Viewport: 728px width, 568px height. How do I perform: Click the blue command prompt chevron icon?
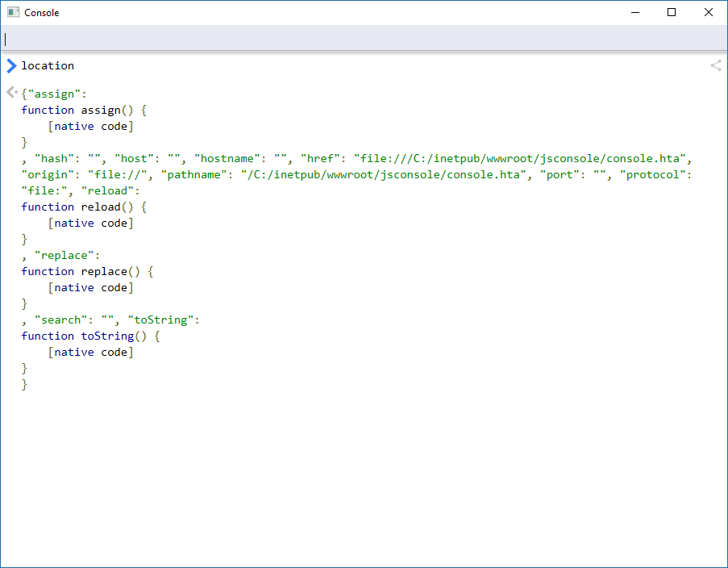[10, 65]
